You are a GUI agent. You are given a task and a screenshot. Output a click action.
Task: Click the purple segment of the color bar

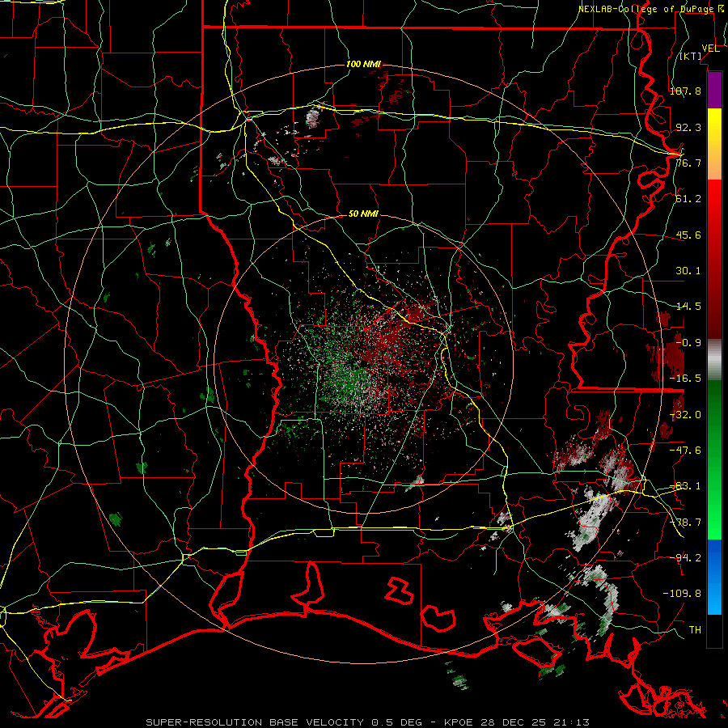(x=714, y=90)
